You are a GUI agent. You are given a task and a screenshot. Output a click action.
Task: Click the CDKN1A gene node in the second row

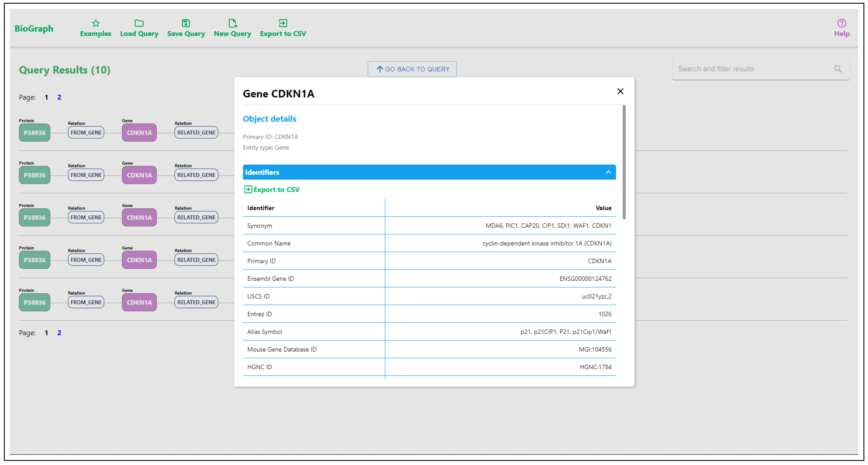click(x=139, y=175)
